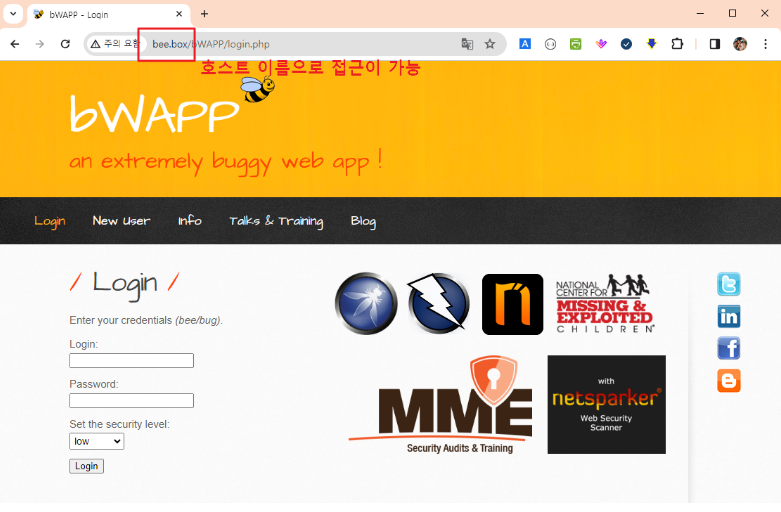The width and height of the screenshot is (781, 512).
Task: Focus the Password field
Action: [x=131, y=400]
